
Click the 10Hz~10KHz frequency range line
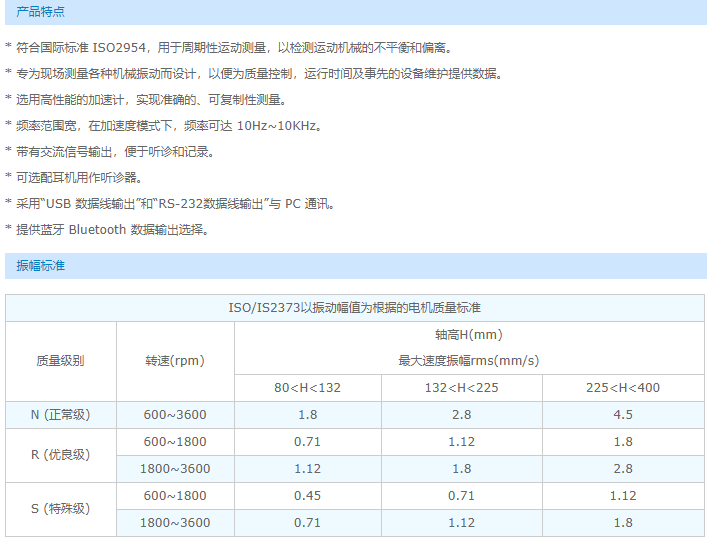coord(168,126)
